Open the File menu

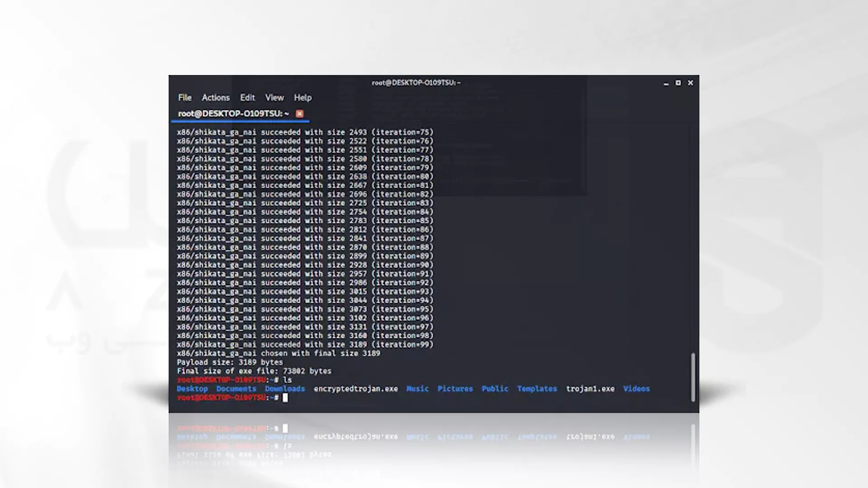[184, 98]
